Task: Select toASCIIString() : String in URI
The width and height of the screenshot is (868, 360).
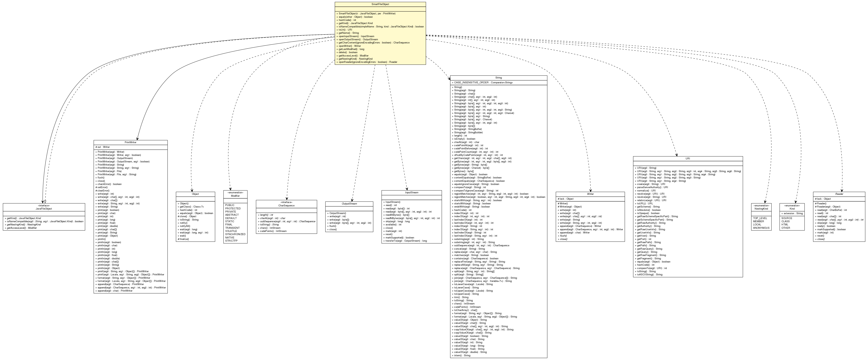Action: click(x=648, y=275)
